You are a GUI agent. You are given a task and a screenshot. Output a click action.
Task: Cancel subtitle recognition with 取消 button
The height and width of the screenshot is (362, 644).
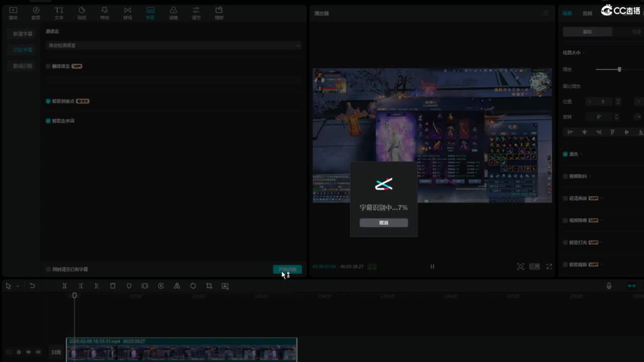[384, 223]
